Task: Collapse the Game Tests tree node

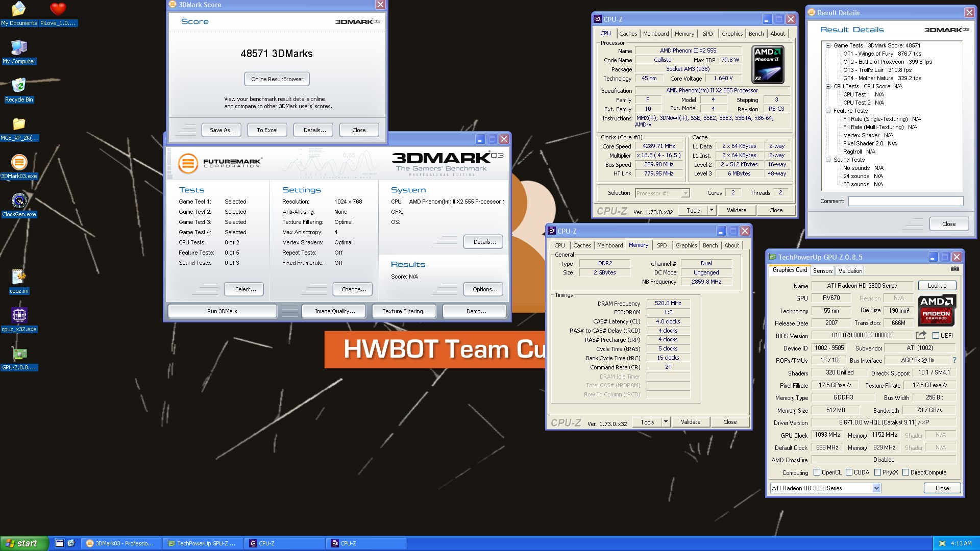Action: pos(828,45)
